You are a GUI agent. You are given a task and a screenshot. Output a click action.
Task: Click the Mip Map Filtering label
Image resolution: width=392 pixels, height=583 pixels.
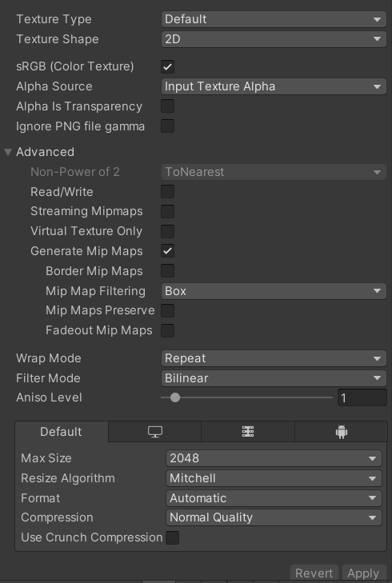[x=95, y=291]
